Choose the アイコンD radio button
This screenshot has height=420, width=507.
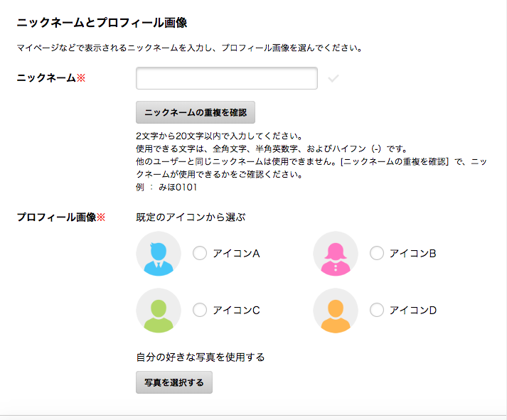[x=377, y=310]
